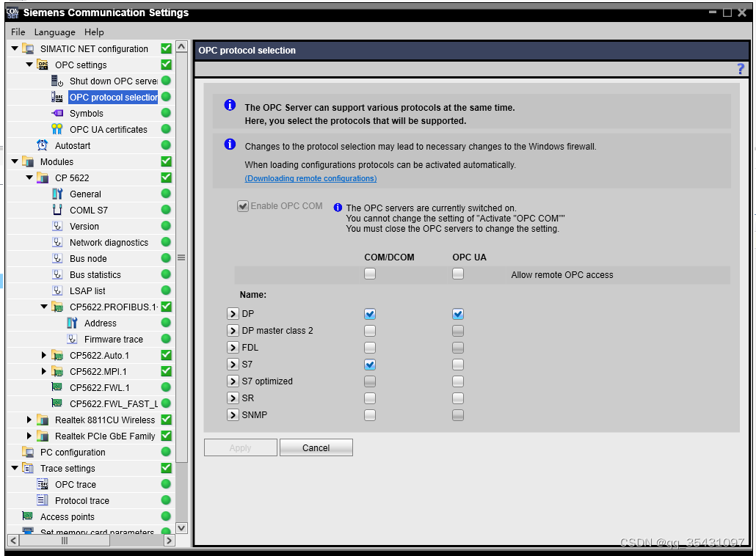
Task: Click the Access points card icon
Action: point(28,516)
